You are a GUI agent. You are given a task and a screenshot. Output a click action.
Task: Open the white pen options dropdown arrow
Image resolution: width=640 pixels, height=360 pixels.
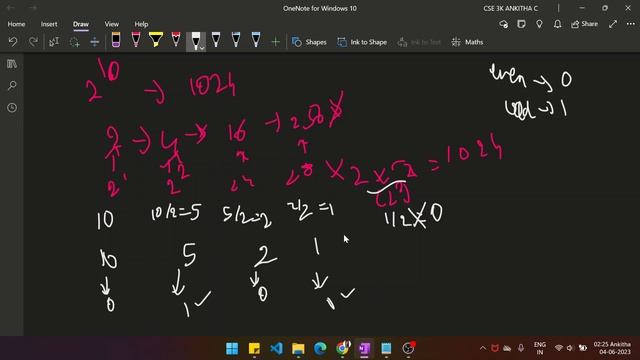[x=202, y=48]
